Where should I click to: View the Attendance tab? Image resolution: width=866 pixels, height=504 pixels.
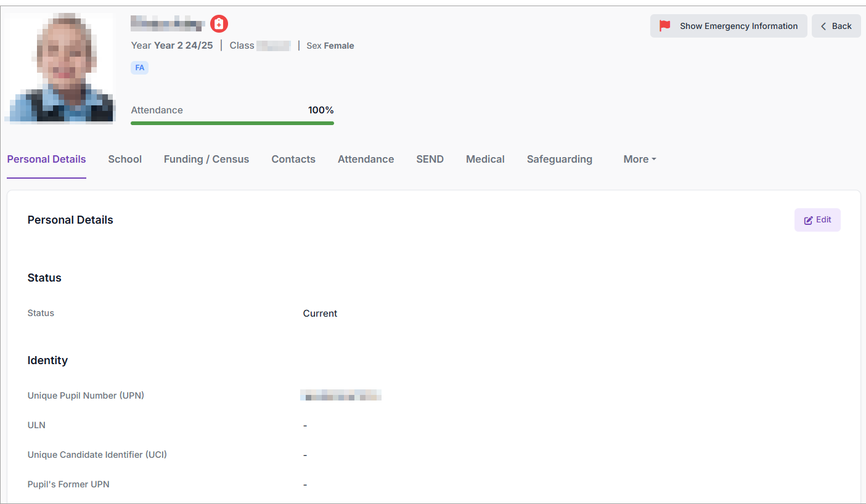coord(366,159)
